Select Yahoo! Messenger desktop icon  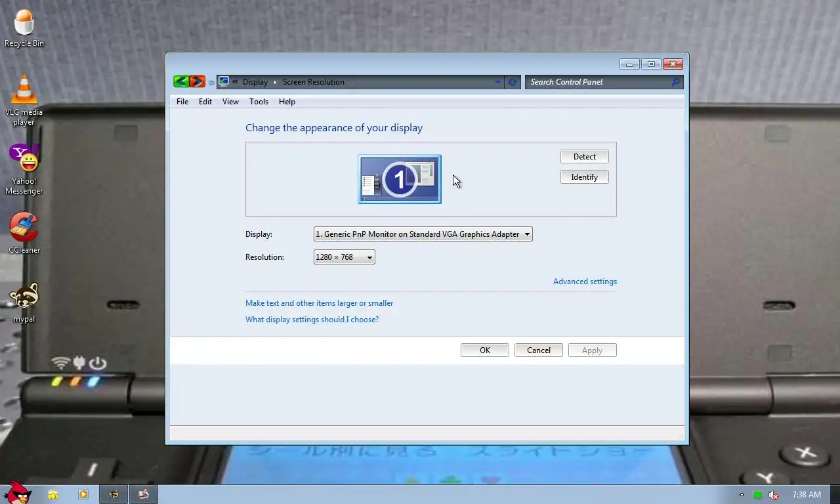[24, 170]
